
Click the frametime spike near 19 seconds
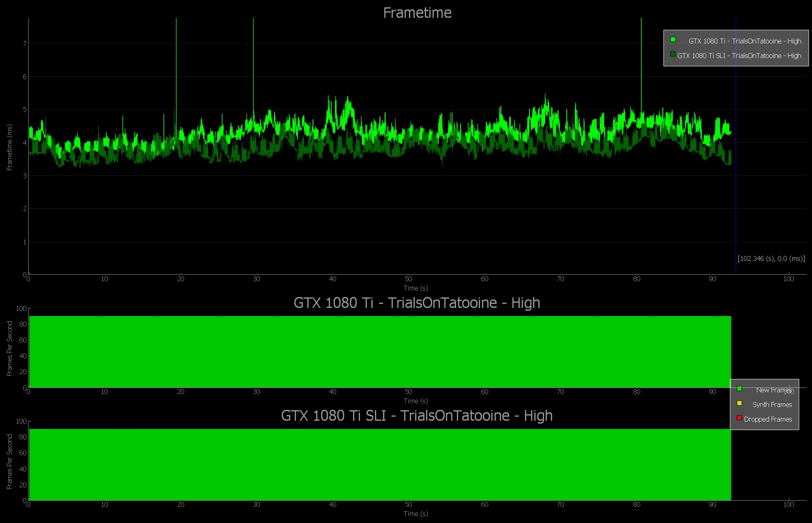coord(176,61)
